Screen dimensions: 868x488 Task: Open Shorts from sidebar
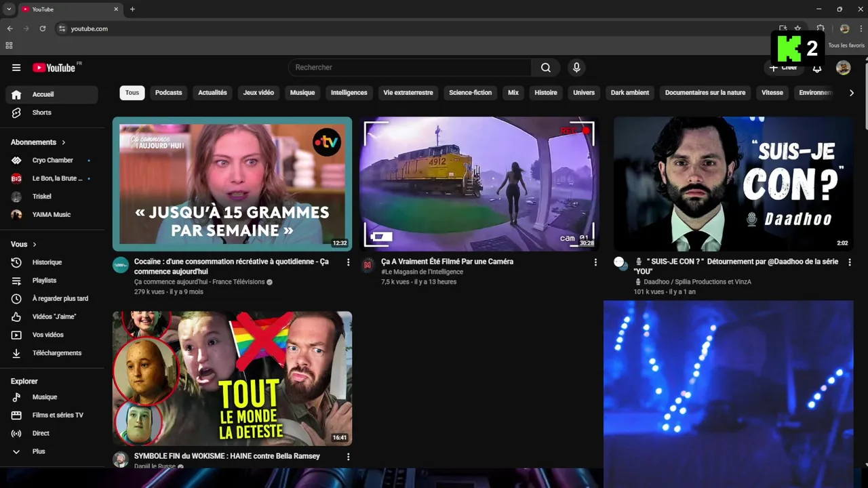(52, 113)
